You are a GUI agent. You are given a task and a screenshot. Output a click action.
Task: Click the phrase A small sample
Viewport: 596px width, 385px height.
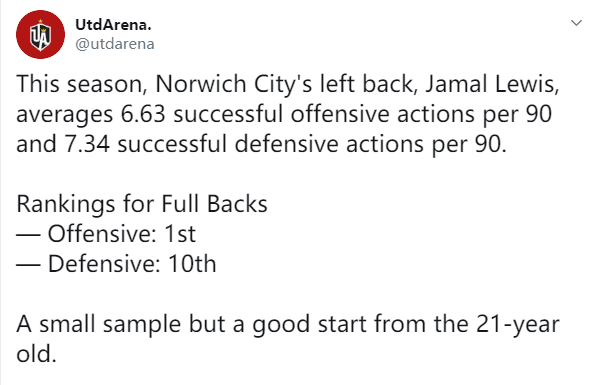(98, 325)
